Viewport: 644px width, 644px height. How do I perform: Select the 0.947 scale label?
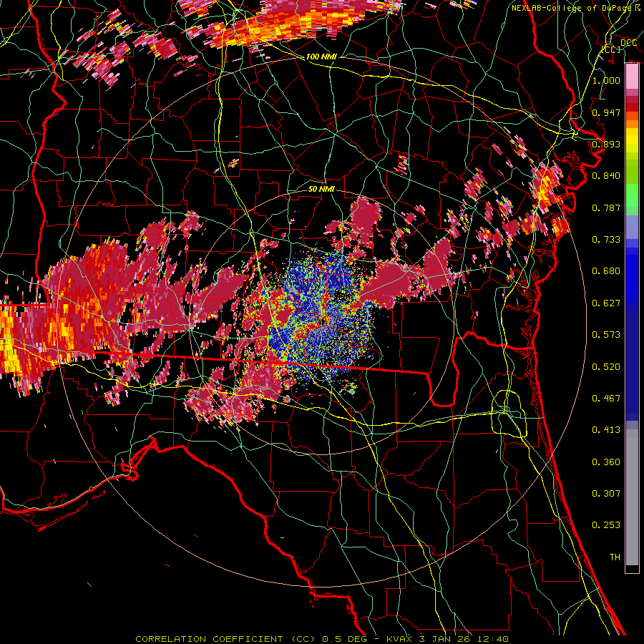(606, 112)
